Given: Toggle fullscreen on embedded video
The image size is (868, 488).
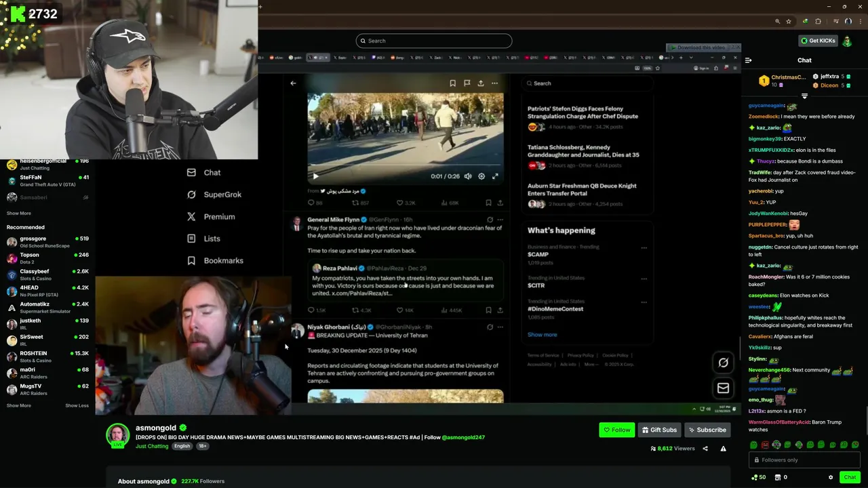Looking at the screenshot, I should pos(495,176).
